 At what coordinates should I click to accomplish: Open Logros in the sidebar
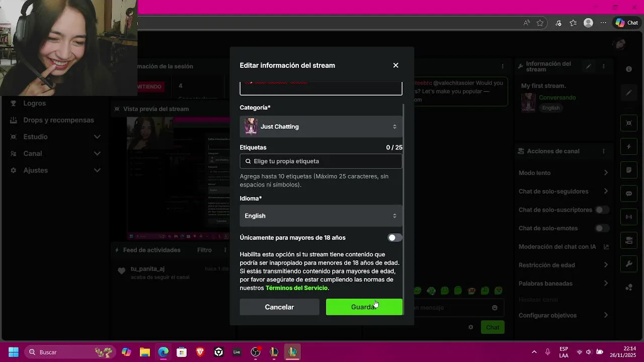(x=34, y=103)
